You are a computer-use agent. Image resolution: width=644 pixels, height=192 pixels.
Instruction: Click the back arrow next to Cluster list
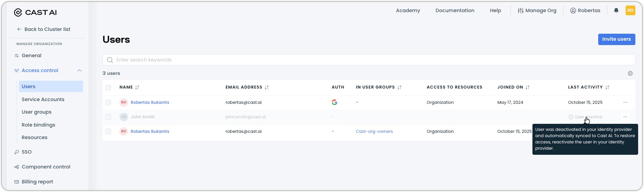pyautogui.click(x=19, y=29)
